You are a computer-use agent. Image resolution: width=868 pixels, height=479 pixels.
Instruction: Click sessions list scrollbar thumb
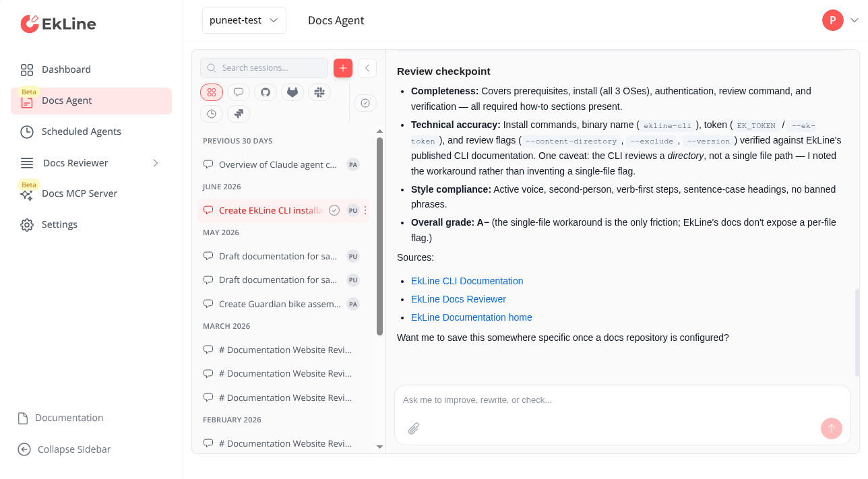click(x=379, y=236)
